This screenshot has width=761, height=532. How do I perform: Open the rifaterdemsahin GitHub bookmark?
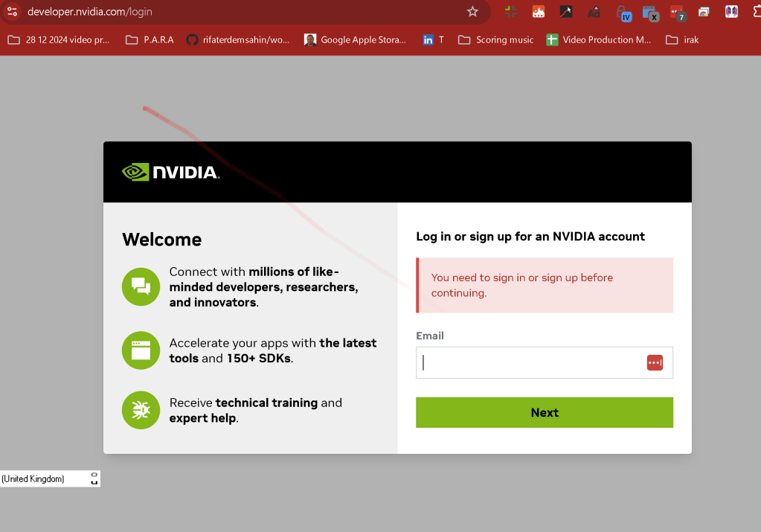[238, 39]
